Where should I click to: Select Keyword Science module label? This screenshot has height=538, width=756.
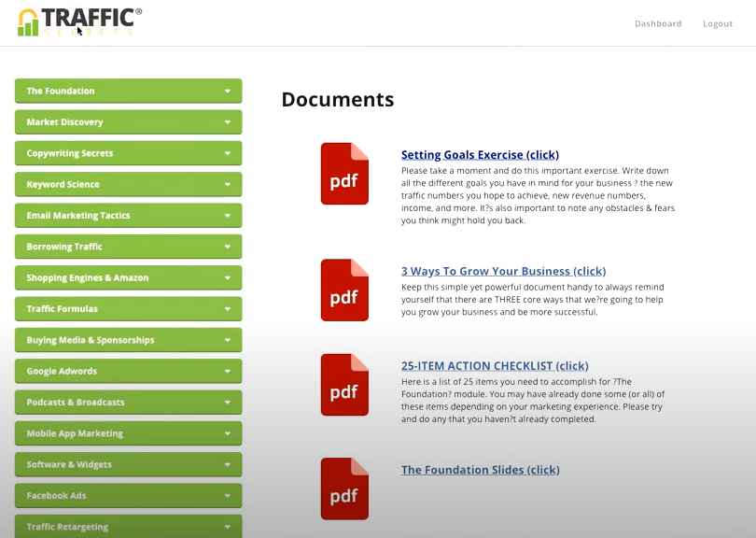click(63, 184)
